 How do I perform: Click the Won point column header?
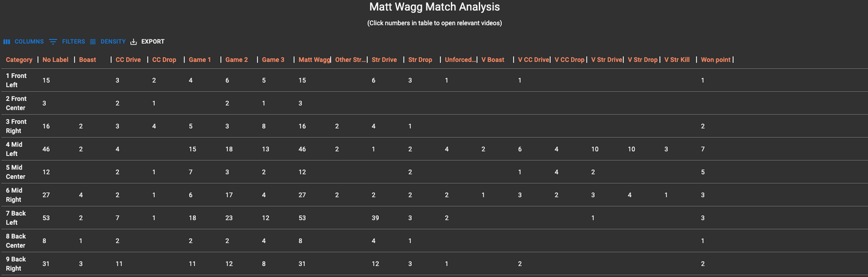715,60
